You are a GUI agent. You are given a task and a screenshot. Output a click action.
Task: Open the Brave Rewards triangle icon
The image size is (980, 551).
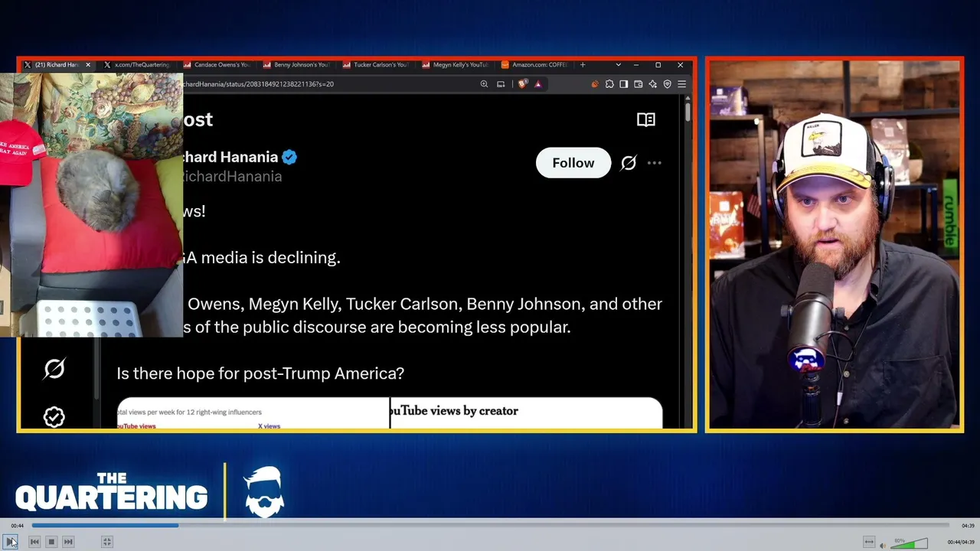pyautogui.click(x=537, y=84)
